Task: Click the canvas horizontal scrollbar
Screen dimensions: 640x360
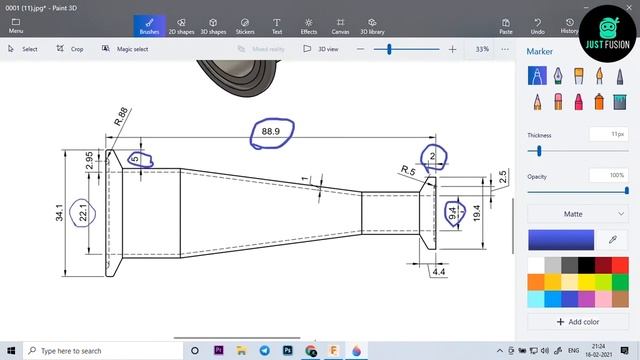Action: point(237,338)
